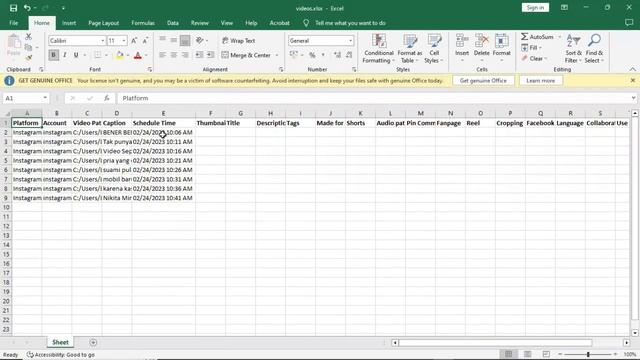Open the Calibri font name dropdown
Image resolution: width=640 pixels, height=360 pixels.
click(x=102, y=40)
